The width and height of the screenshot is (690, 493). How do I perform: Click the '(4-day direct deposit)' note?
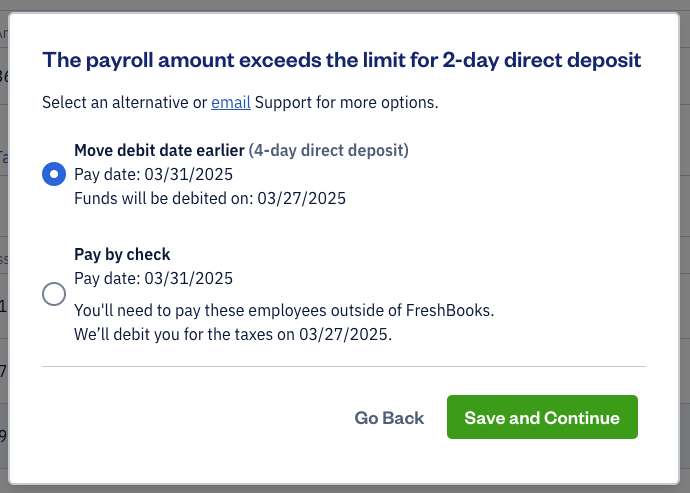(x=328, y=151)
